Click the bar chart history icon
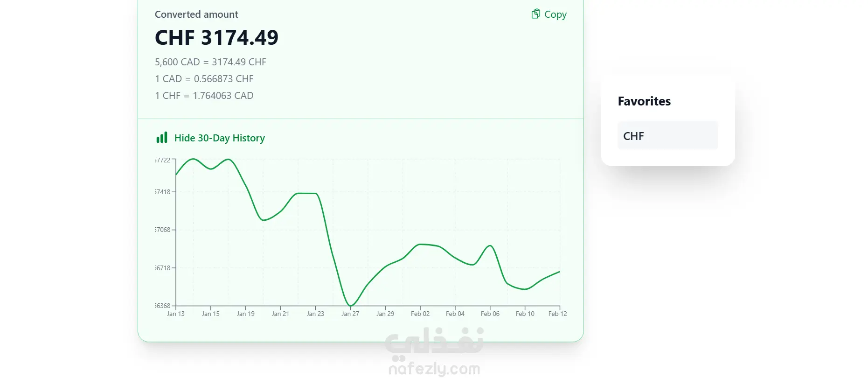The image size is (868, 378). click(161, 138)
